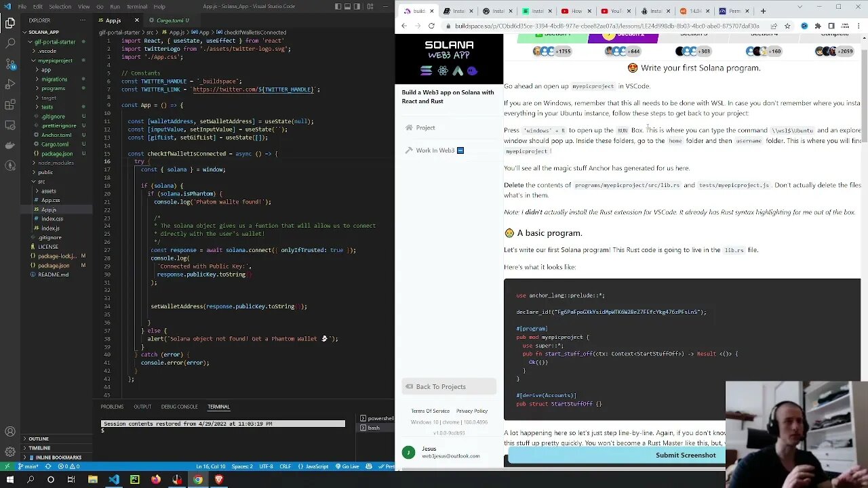Expand the programs folder
Screen dimensions: 868x488
pos(53,88)
